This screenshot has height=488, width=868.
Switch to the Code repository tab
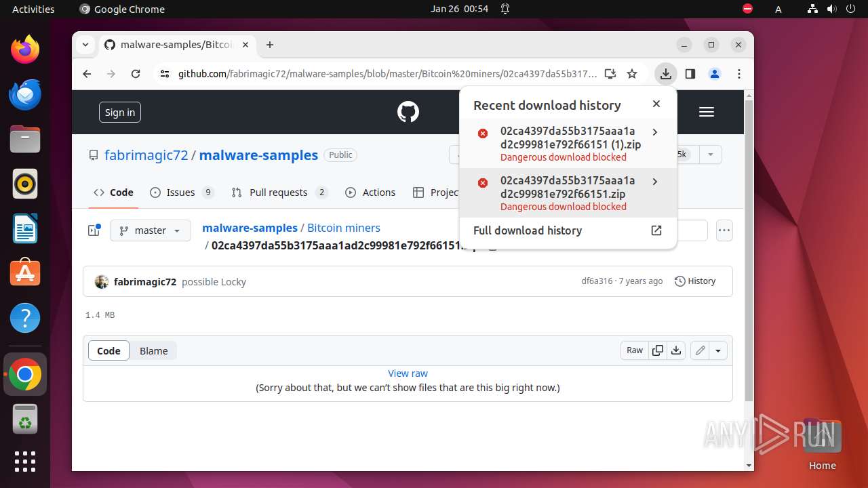coord(114,192)
